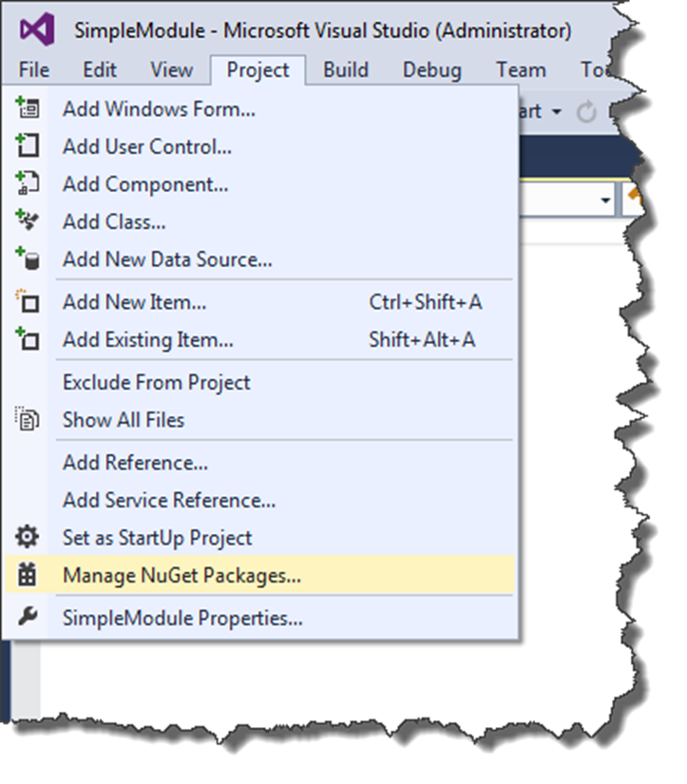The height and width of the screenshot is (784, 687).
Task: Click the Add Windows Form icon
Action: pyautogui.click(x=28, y=108)
